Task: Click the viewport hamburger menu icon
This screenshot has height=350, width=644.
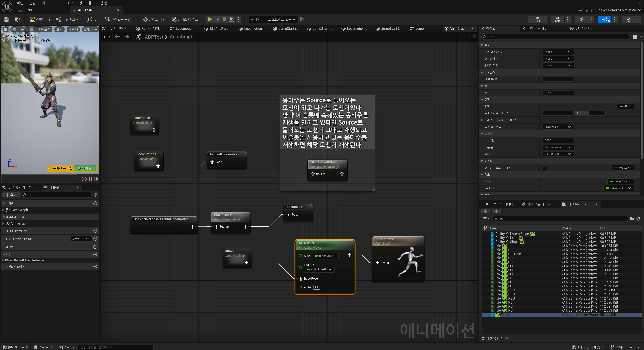Action: (x=5, y=29)
